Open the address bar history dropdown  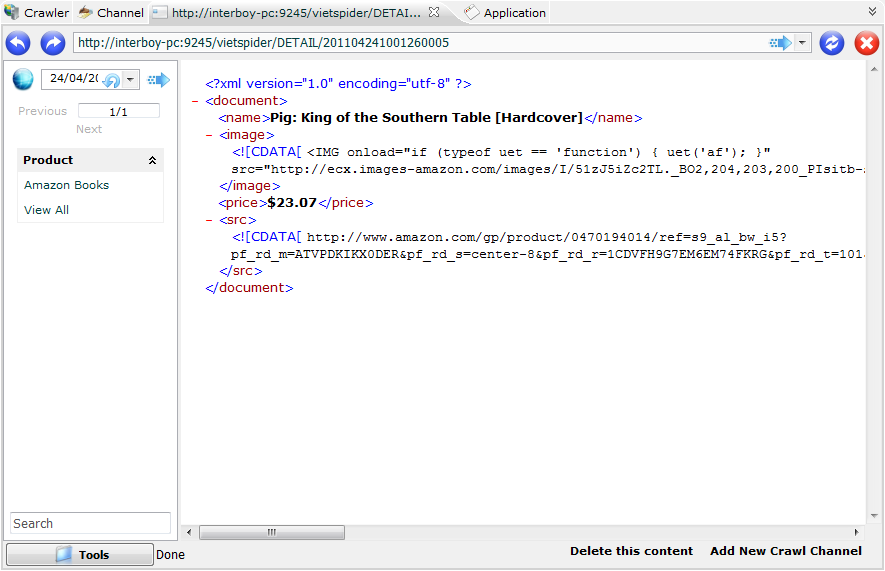point(802,43)
